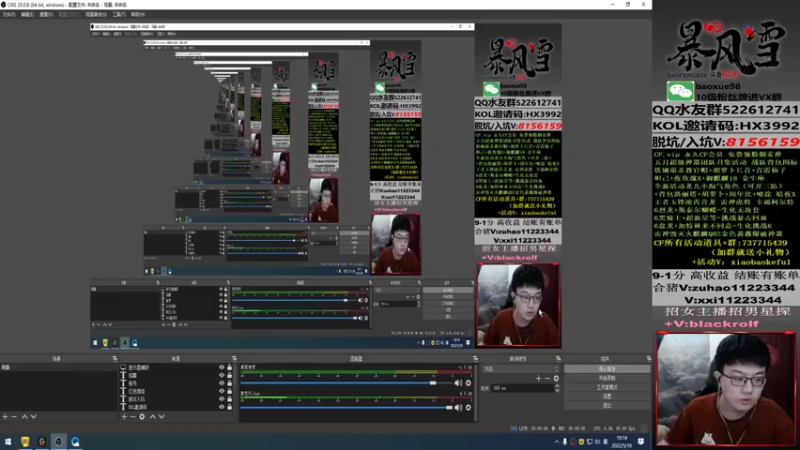Increase transition duration with up arrow
The image size is (800, 450).
[557, 386]
